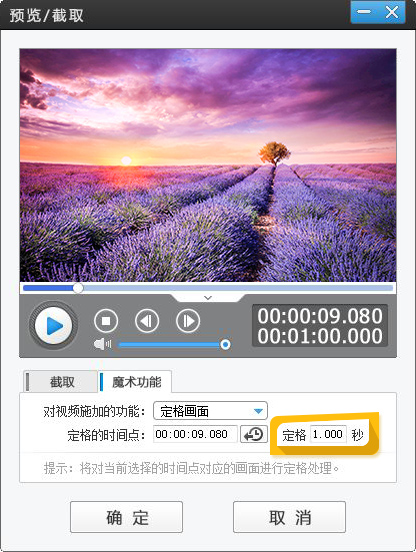Mute the audio with the speaker icon
The height and width of the screenshot is (552, 416).
pos(102,344)
